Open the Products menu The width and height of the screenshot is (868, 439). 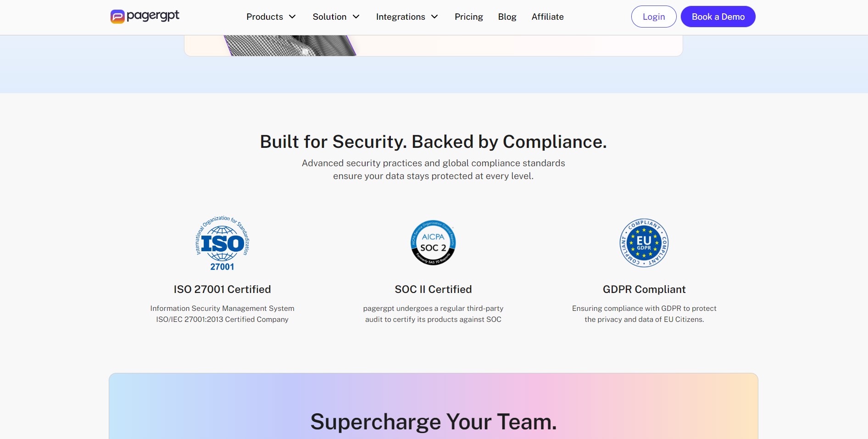265,17
